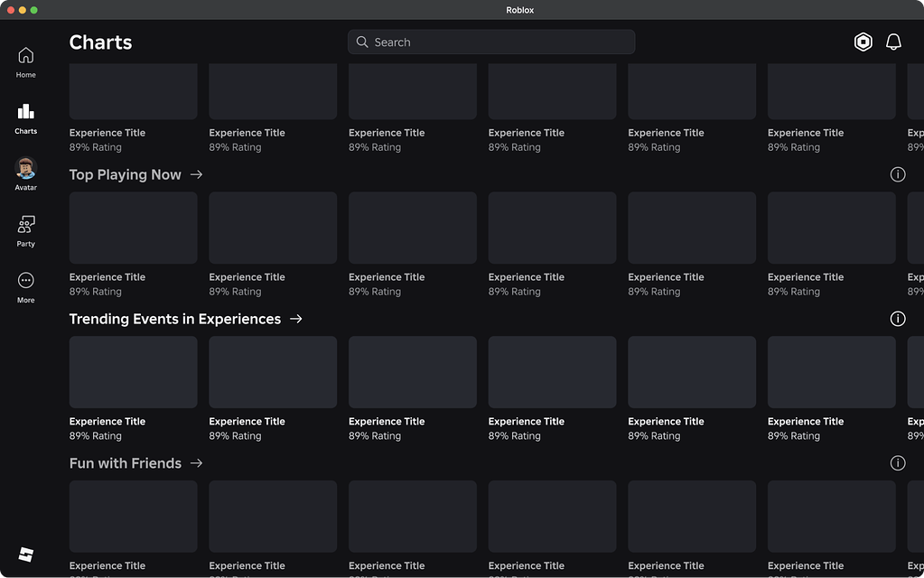This screenshot has width=924, height=578.
Task: Select Charts in the left sidebar
Action: [x=24, y=117]
